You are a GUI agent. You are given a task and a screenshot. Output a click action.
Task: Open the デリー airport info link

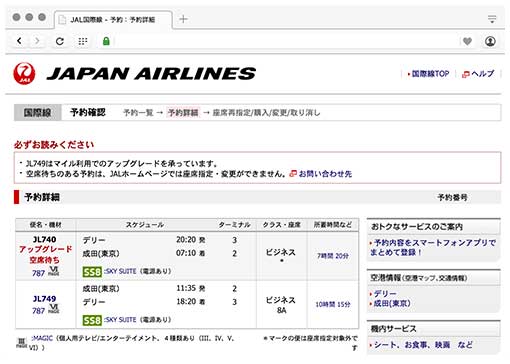385,294
